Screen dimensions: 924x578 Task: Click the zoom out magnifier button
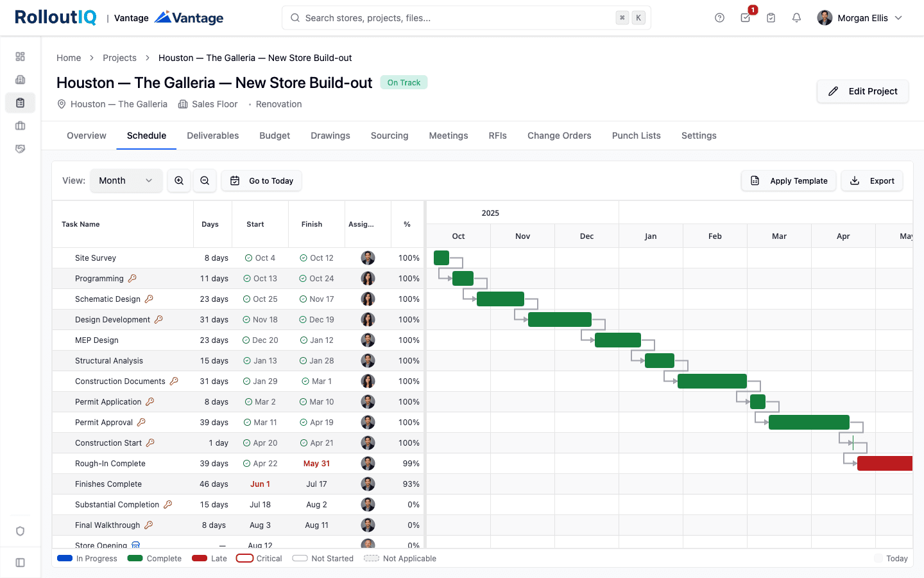pos(205,181)
